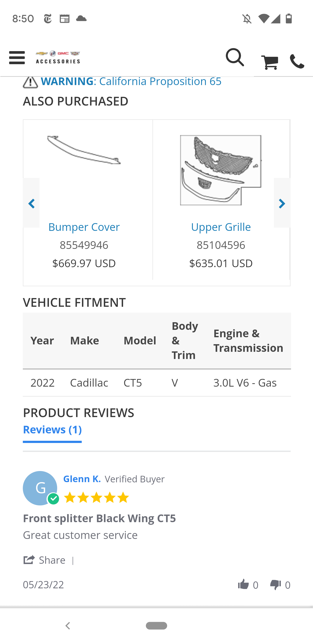This screenshot has height=644, width=313.
Task: Open the Bumper Cover product link
Action: tap(84, 227)
